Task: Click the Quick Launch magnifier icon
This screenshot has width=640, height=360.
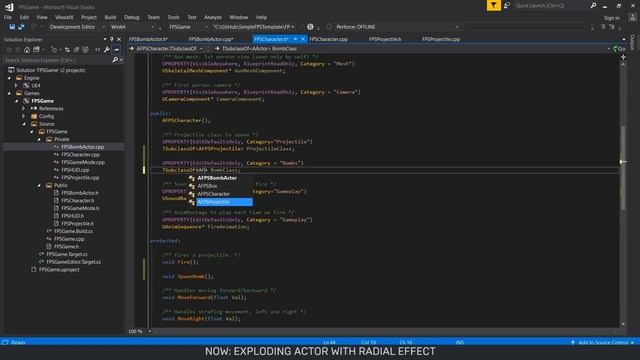Action: point(593,5)
